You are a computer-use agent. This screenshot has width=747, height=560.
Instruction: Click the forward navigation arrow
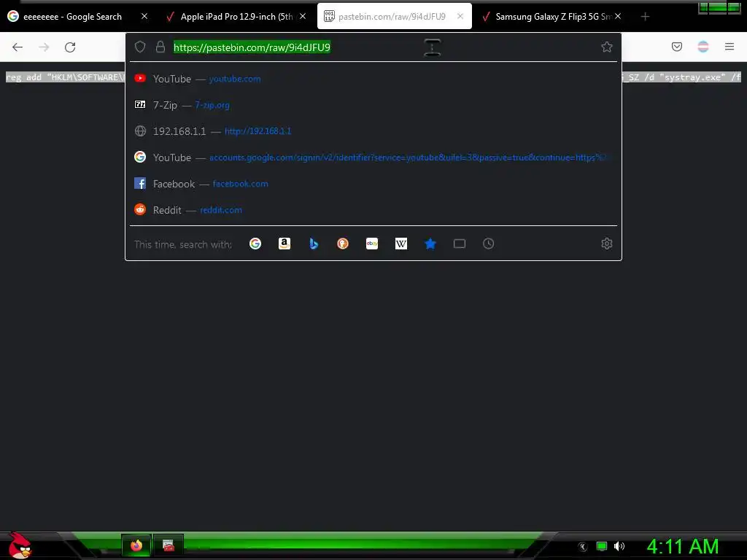point(44,47)
